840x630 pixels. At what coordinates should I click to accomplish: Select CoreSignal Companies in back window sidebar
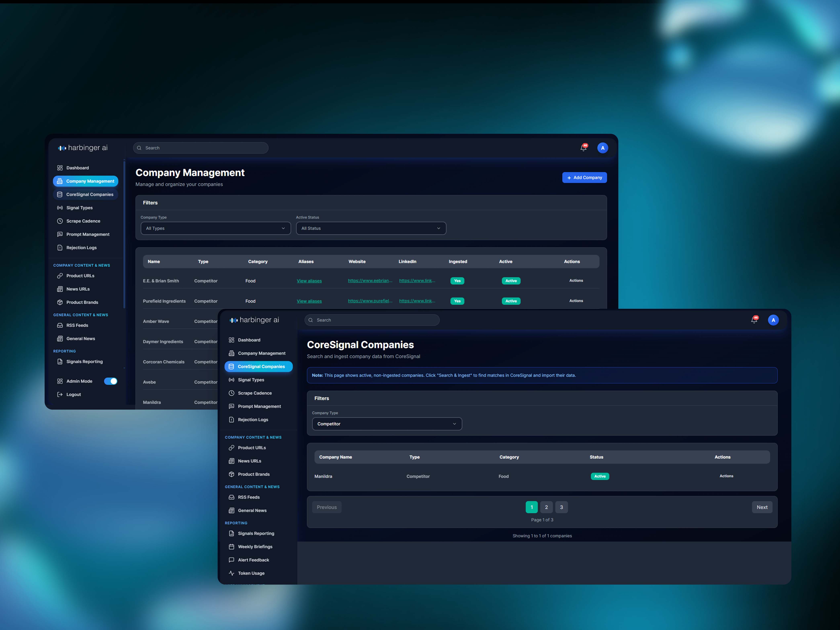pos(85,194)
